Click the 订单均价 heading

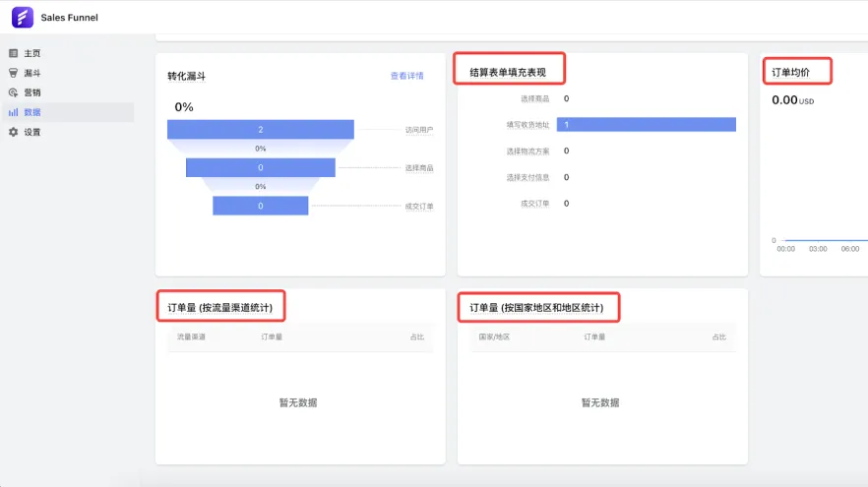tap(790, 72)
